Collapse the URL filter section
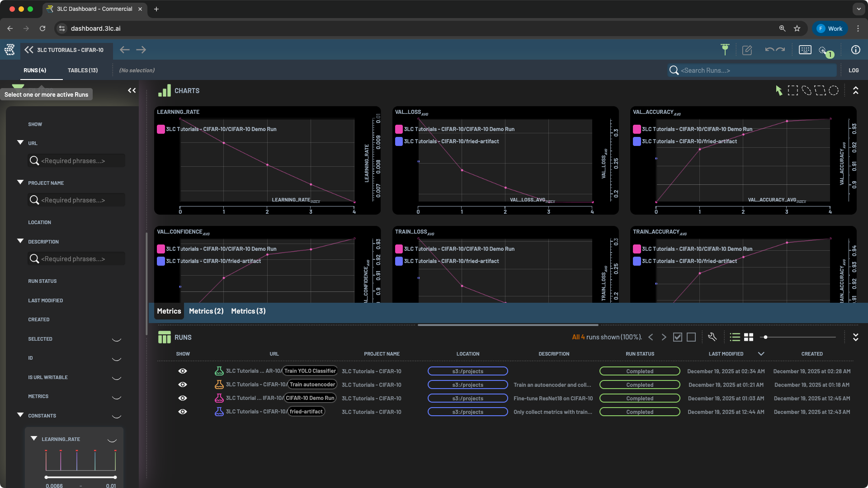This screenshot has height=488, width=868. (20, 143)
